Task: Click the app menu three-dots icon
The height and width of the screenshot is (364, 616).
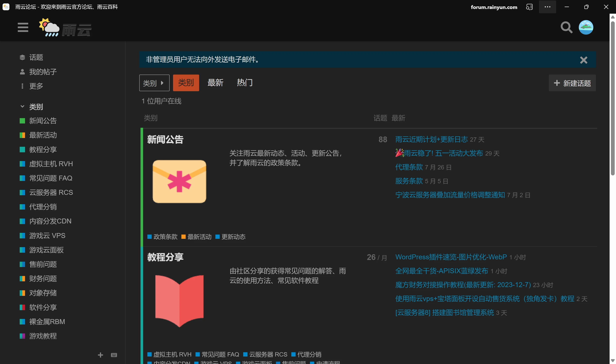Action: click(547, 7)
